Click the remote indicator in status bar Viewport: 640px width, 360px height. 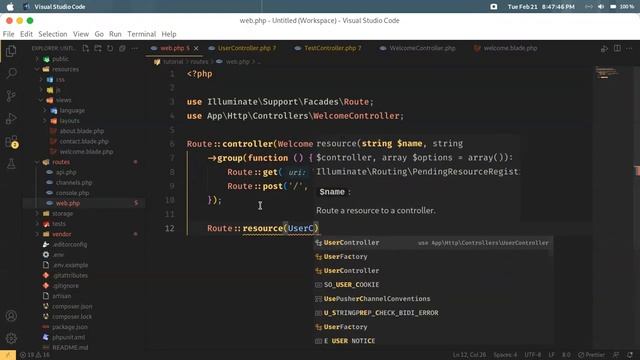pyautogui.click(x=8, y=355)
